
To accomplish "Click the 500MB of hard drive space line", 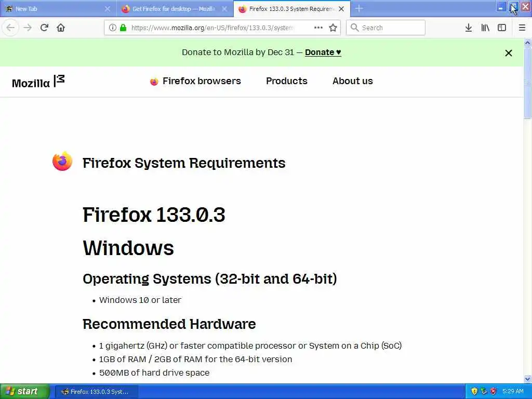I will [154, 373].
